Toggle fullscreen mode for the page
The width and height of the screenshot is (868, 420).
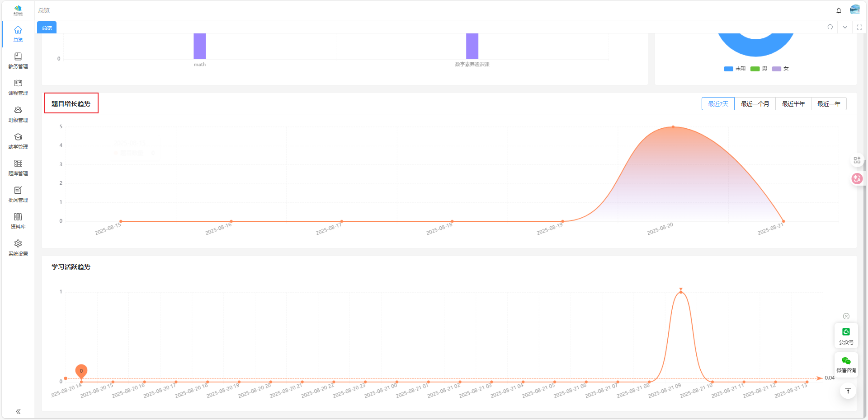click(859, 27)
